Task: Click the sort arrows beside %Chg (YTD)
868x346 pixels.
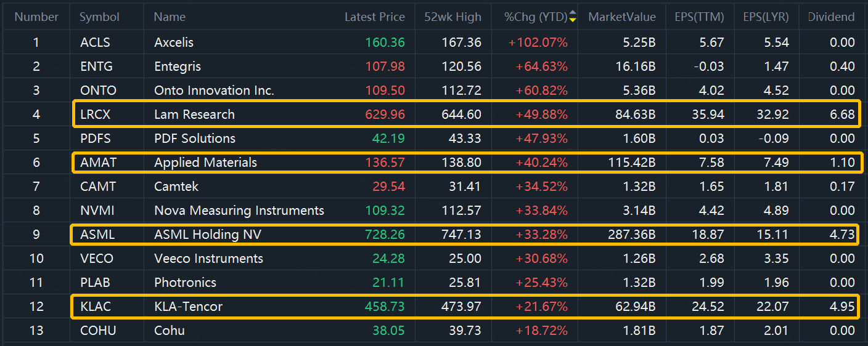Action: (573, 17)
